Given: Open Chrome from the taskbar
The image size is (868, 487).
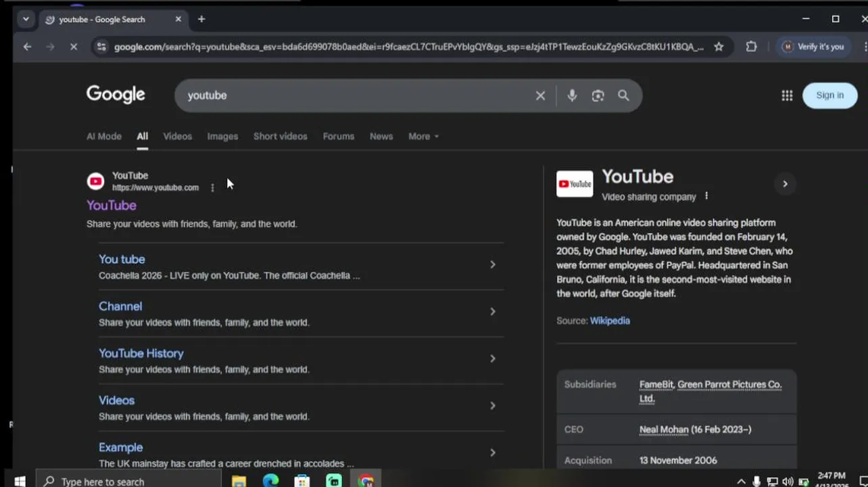Looking at the screenshot, I should tap(366, 481).
